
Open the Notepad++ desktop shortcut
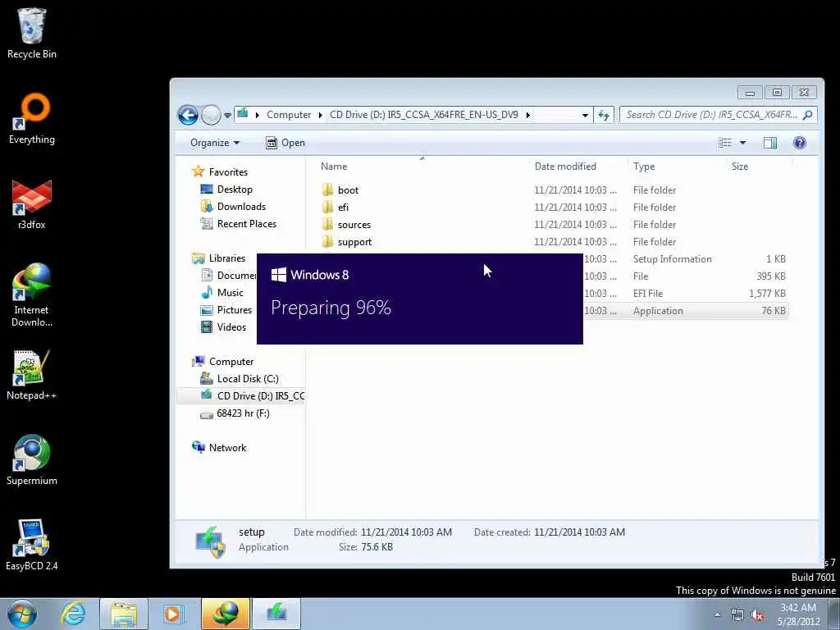point(32,374)
